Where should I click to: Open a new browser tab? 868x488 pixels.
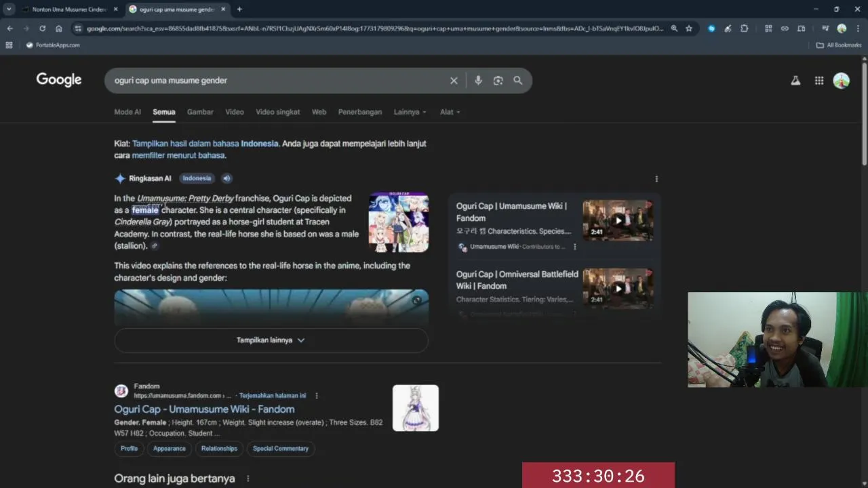point(239,9)
